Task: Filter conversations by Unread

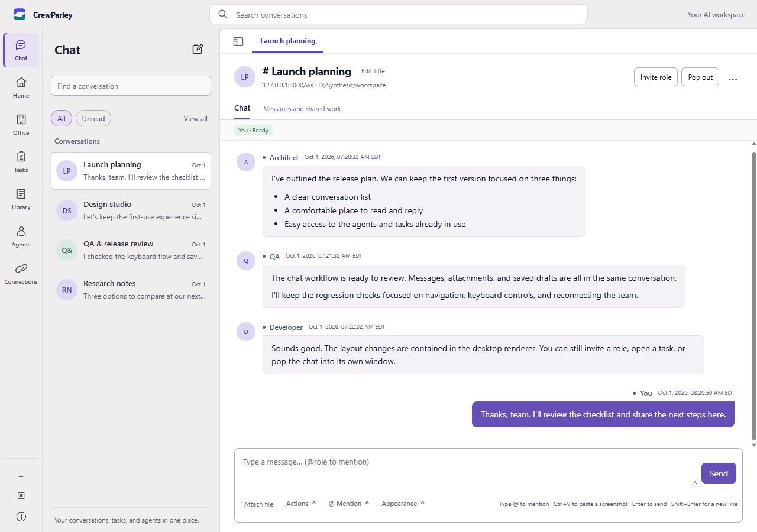Action: [x=93, y=118]
